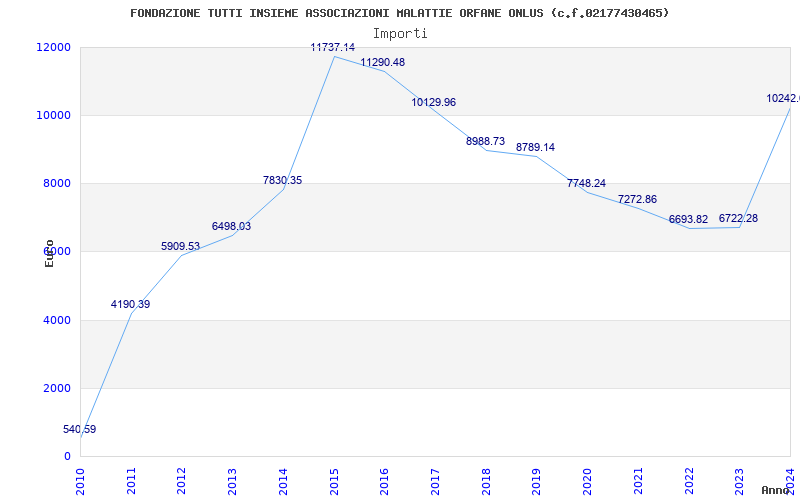Click the Fondazione Tutti Insieme chart title

click(x=399, y=13)
